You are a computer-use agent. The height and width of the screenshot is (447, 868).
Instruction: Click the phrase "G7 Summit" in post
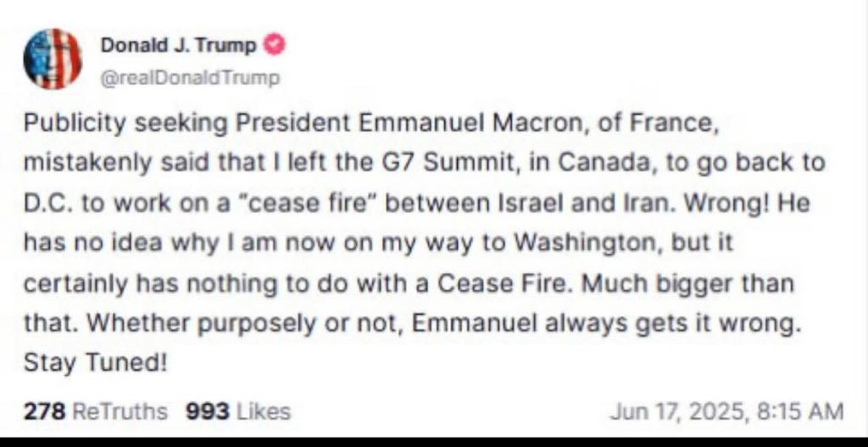(462, 163)
